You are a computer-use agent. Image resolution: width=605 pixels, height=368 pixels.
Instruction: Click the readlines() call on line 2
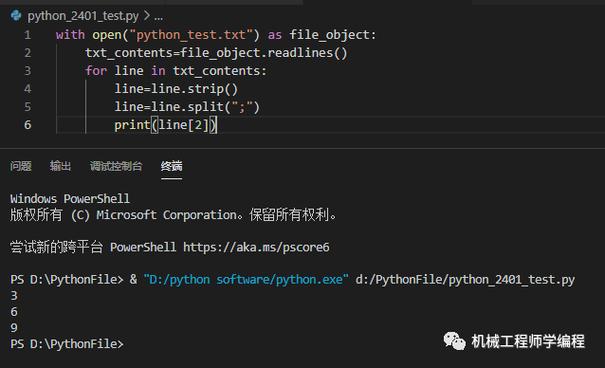click(x=308, y=53)
